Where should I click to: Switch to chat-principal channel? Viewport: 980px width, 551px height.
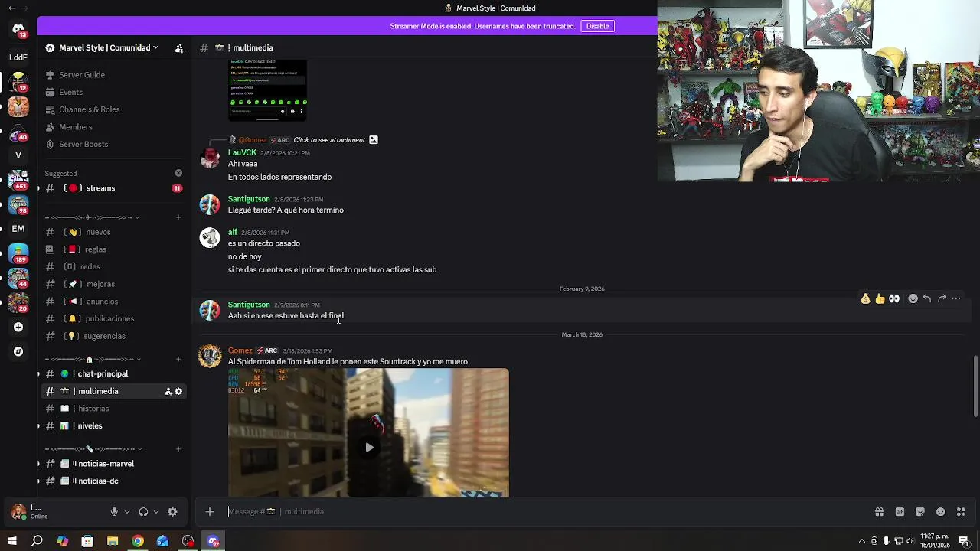pyautogui.click(x=114, y=373)
